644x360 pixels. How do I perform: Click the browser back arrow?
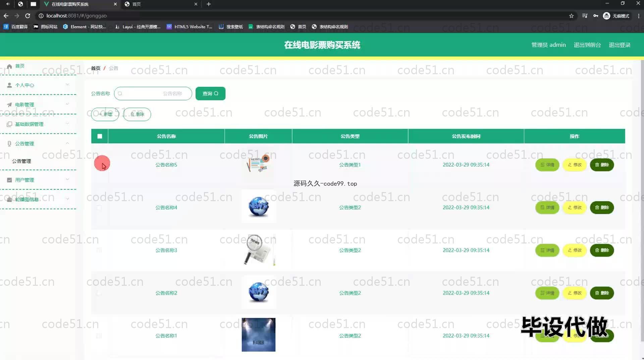click(x=6, y=16)
